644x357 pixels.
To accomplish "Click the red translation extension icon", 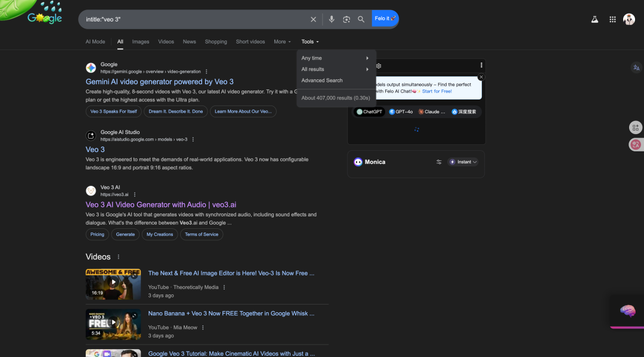I will pos(636,144).
